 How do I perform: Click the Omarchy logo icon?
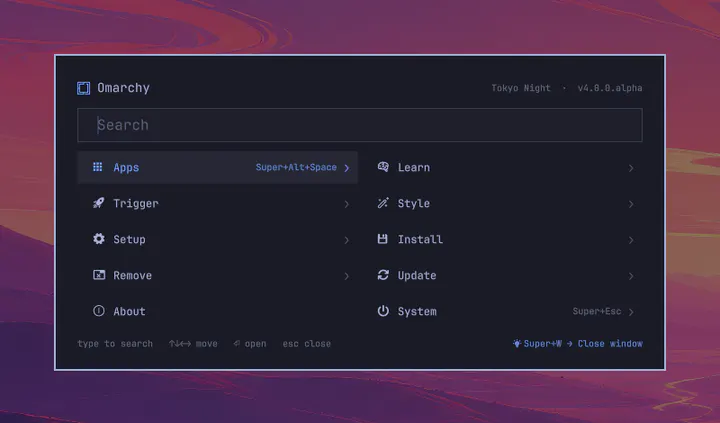click(x=84, y=88)
